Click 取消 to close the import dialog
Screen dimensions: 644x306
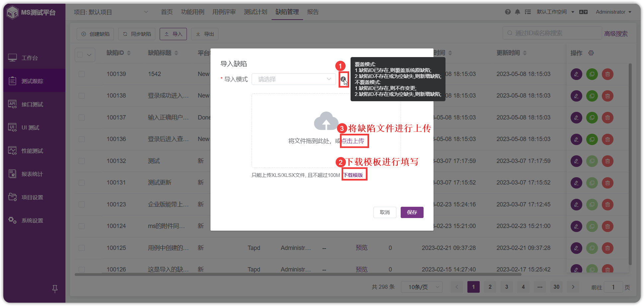385,212
